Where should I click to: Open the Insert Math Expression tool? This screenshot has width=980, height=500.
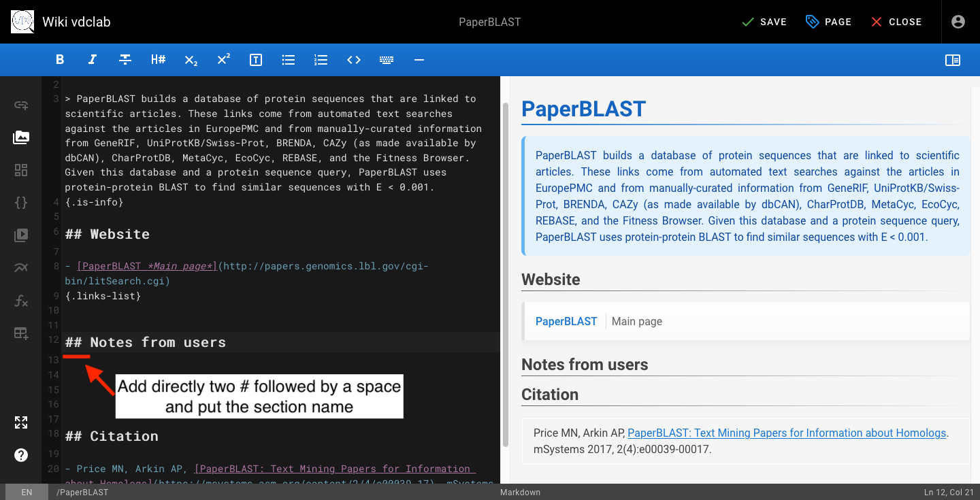coord(21,301)
